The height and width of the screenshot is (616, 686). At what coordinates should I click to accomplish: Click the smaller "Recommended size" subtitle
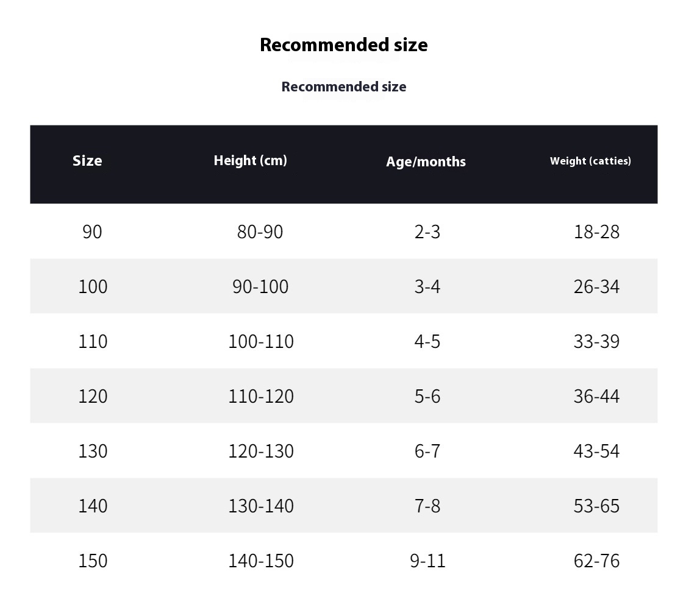[x=343, y=87]
